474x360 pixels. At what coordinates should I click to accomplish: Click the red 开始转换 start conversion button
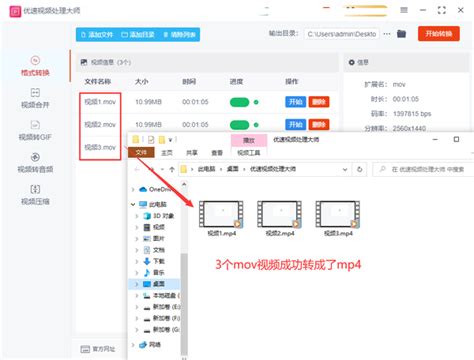point(439,34)
